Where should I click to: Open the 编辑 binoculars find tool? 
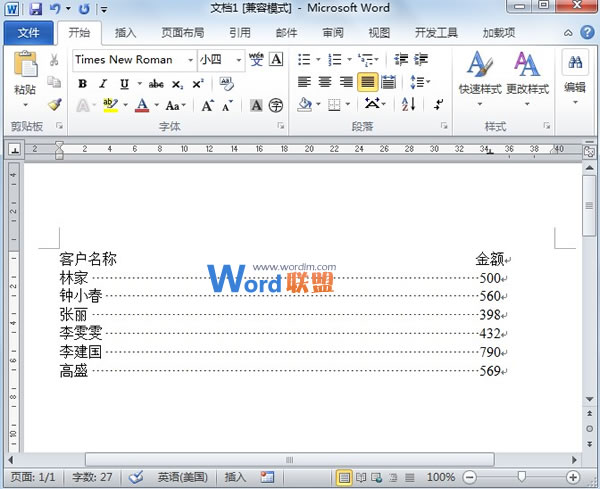(x=575, y=62)
